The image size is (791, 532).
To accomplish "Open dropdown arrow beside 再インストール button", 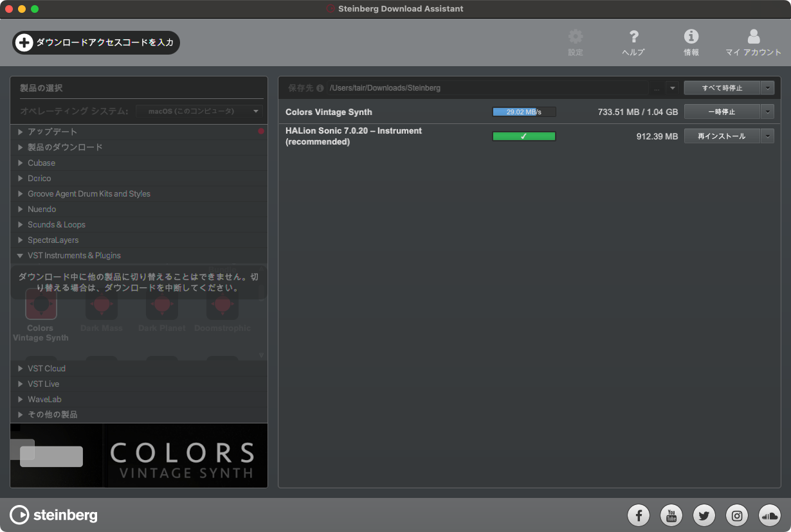I will (767, 136).
